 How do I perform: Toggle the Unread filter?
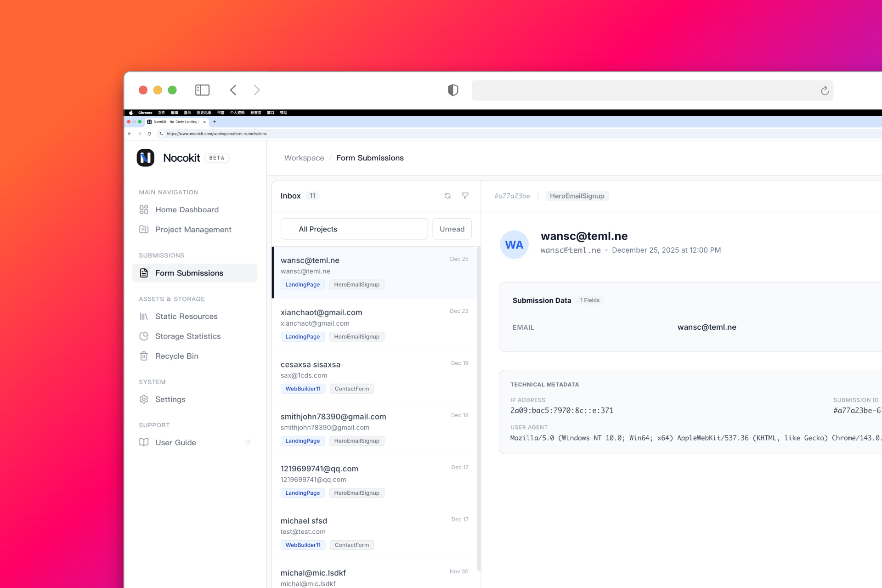[x=452, y=229]
